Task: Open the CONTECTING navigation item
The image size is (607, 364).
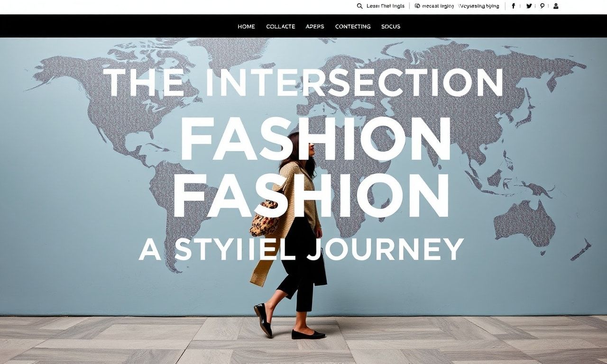Action: 353,27
